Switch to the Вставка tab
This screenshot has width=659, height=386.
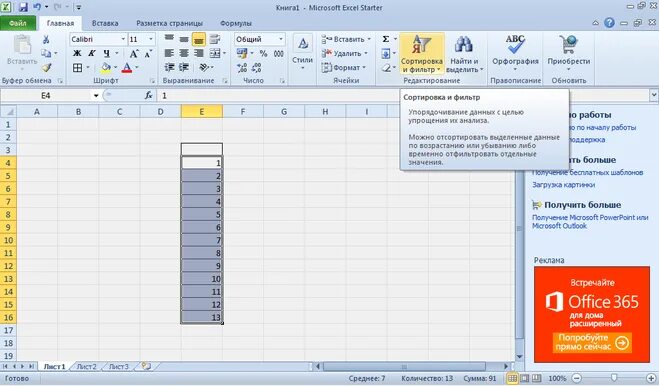[105, 23]
